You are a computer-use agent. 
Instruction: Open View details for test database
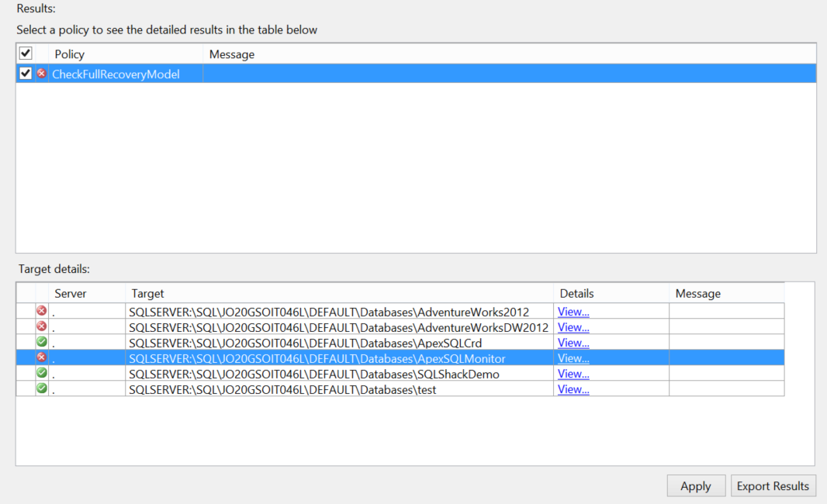click(573, 389)
